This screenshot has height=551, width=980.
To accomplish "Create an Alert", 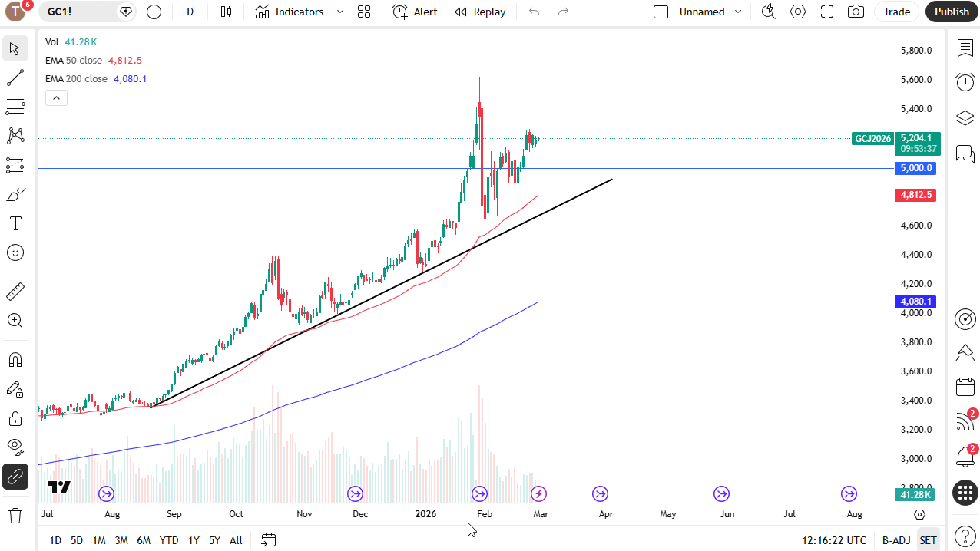I will [x=415, y=12].
